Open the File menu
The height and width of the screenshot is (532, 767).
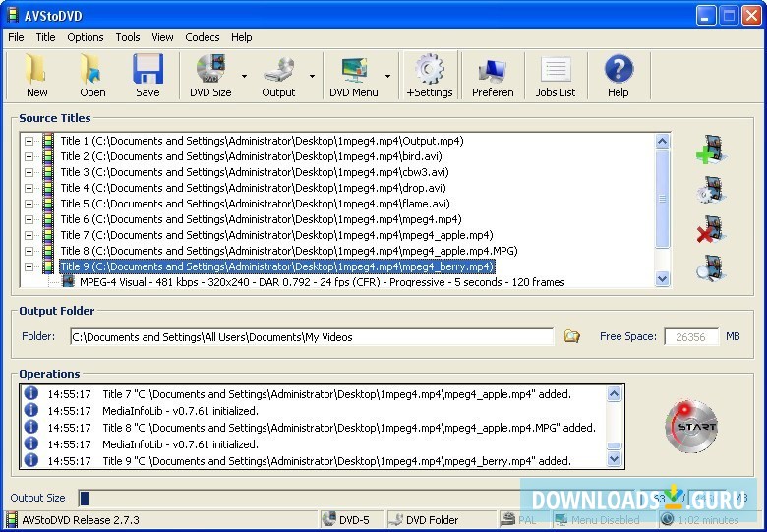16,37
